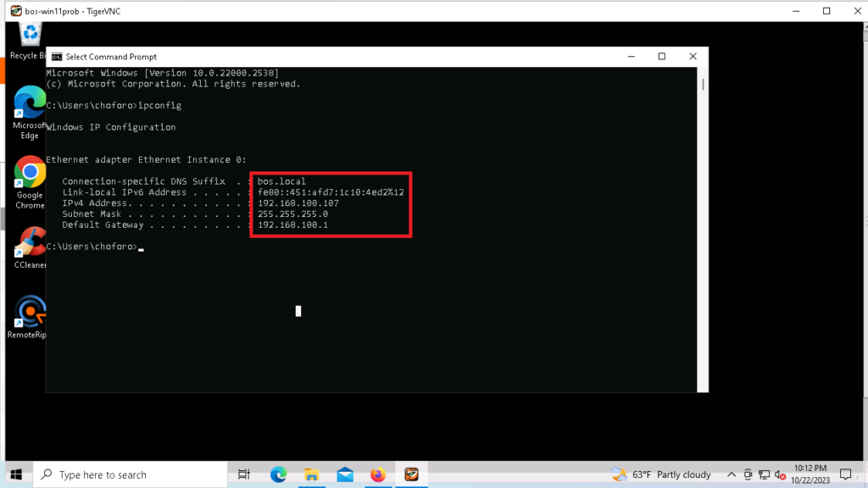868x488 pixels.
Task: Open Task View in the taskbar
Action: point(243,474)
